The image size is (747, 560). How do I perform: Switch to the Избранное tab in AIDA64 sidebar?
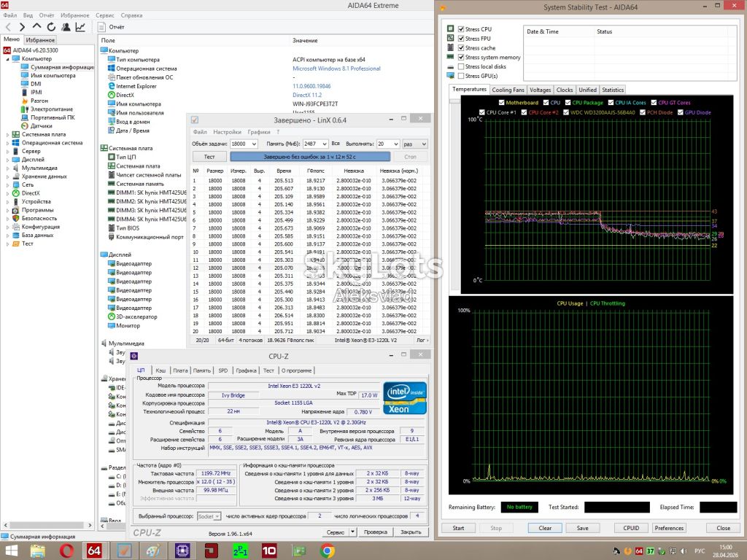point(40,40)
